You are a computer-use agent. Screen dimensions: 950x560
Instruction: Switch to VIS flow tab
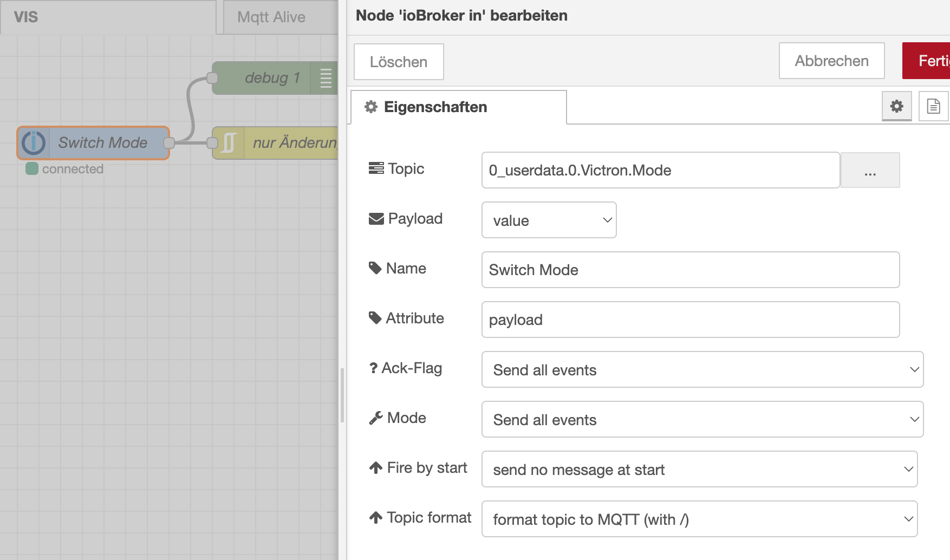click(108, 17)
